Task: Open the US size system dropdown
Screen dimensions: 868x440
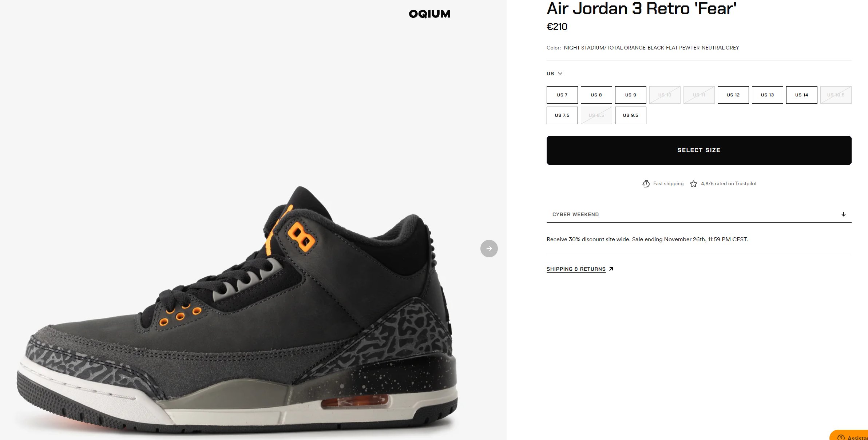Action: (x=554, y=74)
